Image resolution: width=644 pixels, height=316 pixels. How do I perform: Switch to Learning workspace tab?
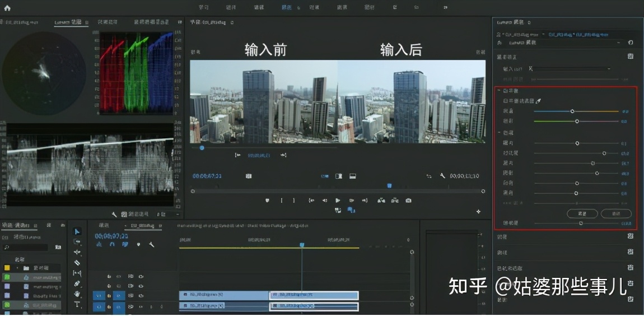pyautogui.click(x=203, y=7)
